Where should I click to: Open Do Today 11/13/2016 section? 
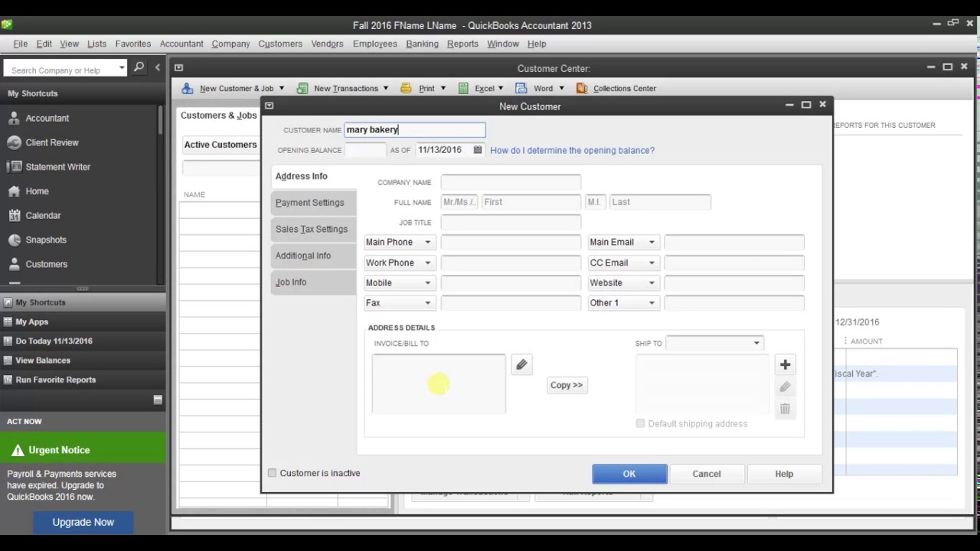coord(83,341)
